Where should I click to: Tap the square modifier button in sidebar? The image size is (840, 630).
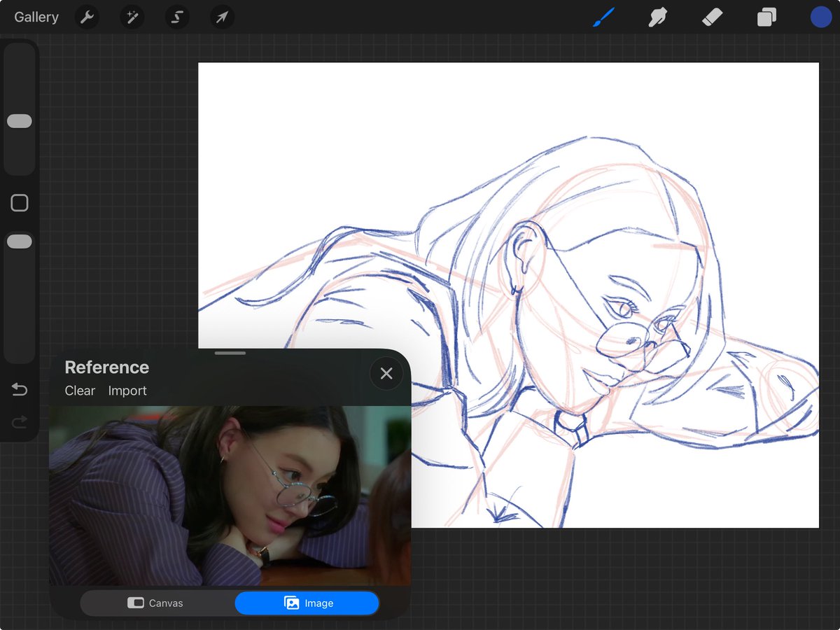(20, 203)
